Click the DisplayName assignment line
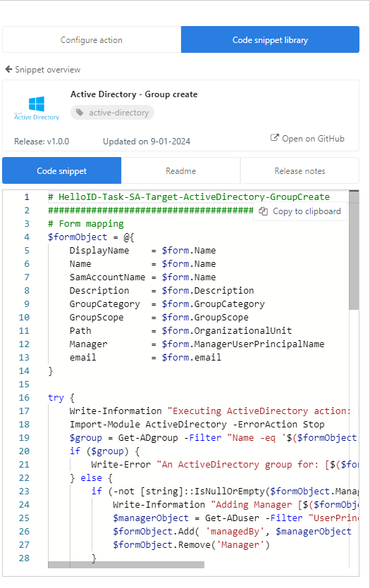The height and width of the screenshot is (588, 370). click(x=142, y=251)
